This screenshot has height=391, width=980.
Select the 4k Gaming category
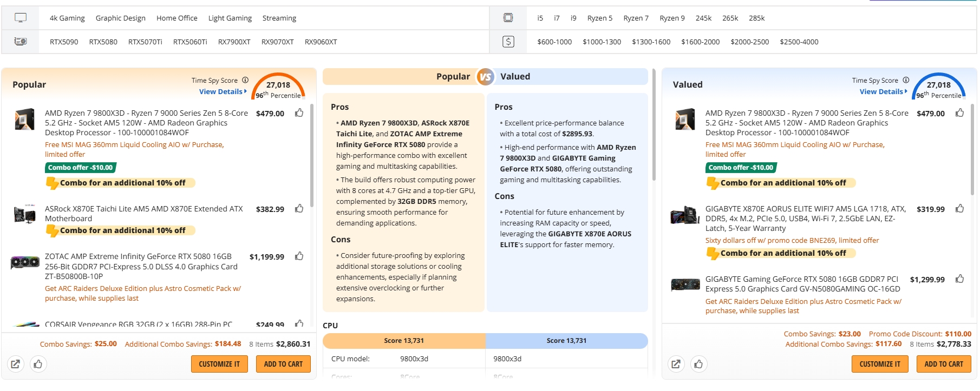67,18
